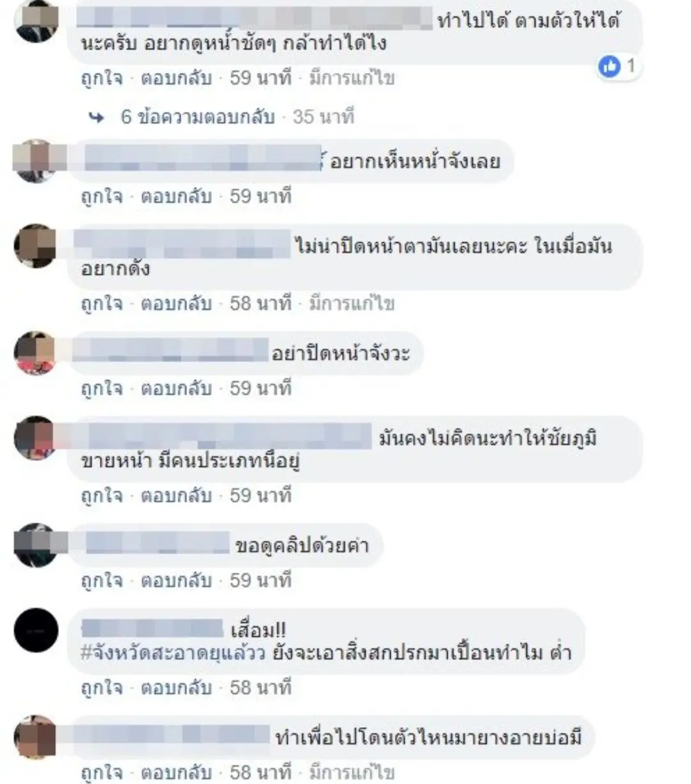Viewport: 691px width, 784px height.
Task: Open 6 ข้อความตอบกลับ replies link
Action: (197, 117)
